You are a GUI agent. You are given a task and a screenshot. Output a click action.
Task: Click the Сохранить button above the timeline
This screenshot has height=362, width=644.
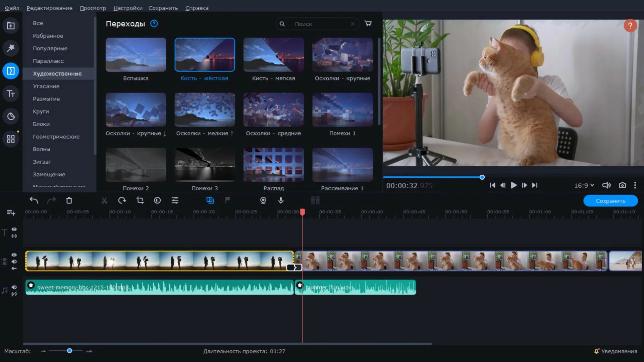pos(610,201)
